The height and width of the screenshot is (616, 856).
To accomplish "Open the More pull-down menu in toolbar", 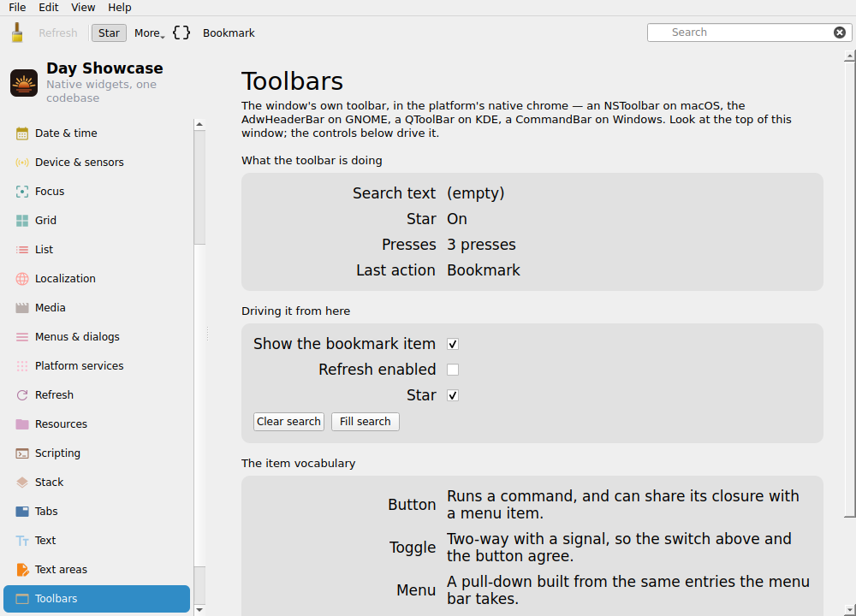I will pyautogui.click(x=149, y=33).
